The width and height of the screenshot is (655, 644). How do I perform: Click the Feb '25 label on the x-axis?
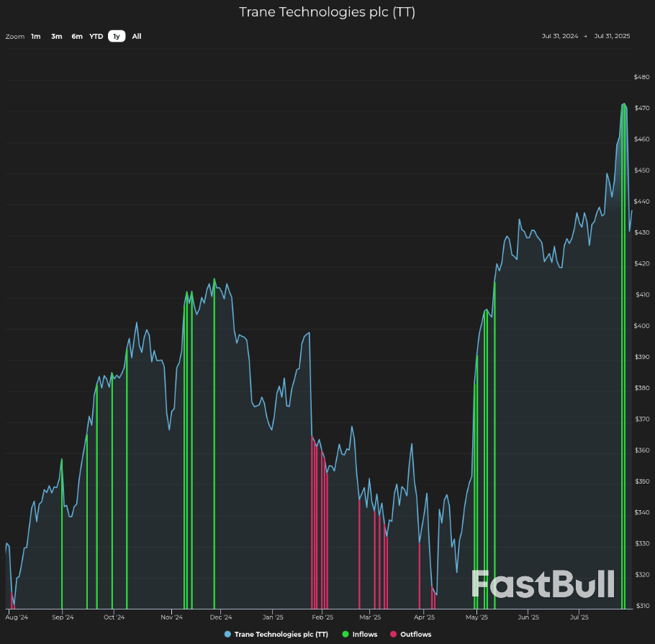(322, 617)
